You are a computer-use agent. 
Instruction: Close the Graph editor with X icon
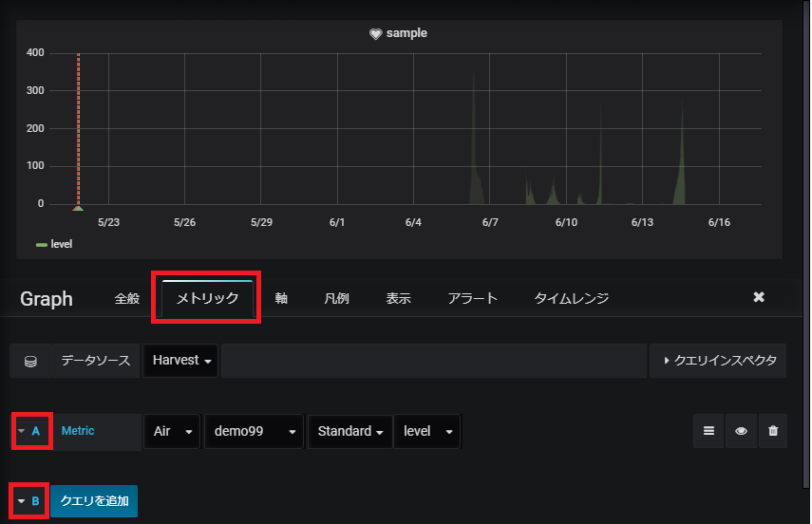click(759, 297)
